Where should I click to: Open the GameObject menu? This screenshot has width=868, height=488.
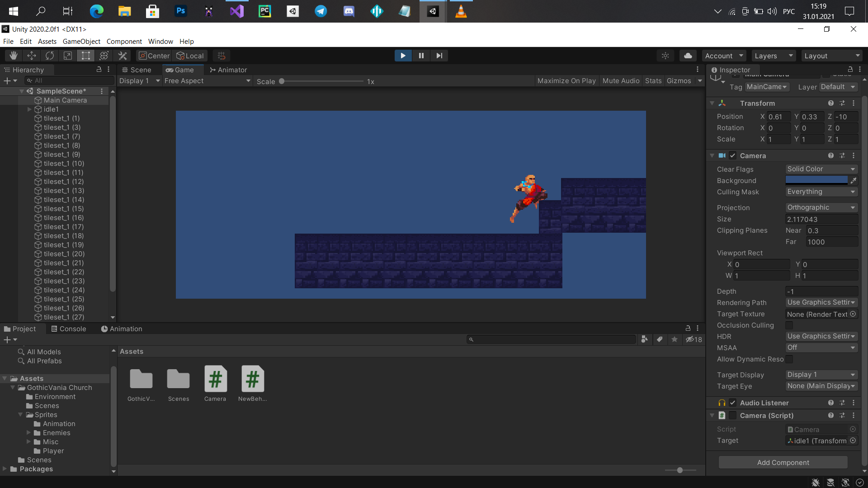coord(81,41)
